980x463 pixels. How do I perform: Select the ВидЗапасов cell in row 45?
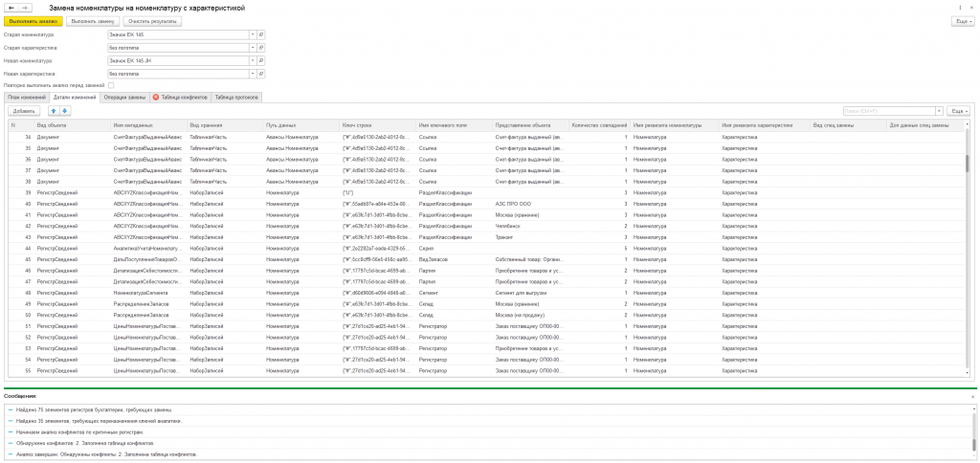pos(454,259)
